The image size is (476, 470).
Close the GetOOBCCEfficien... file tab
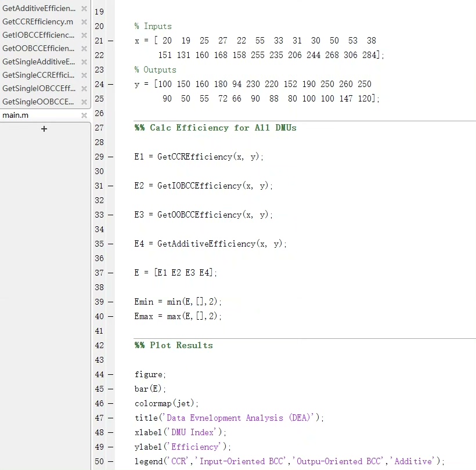click(x=84, y=49)
